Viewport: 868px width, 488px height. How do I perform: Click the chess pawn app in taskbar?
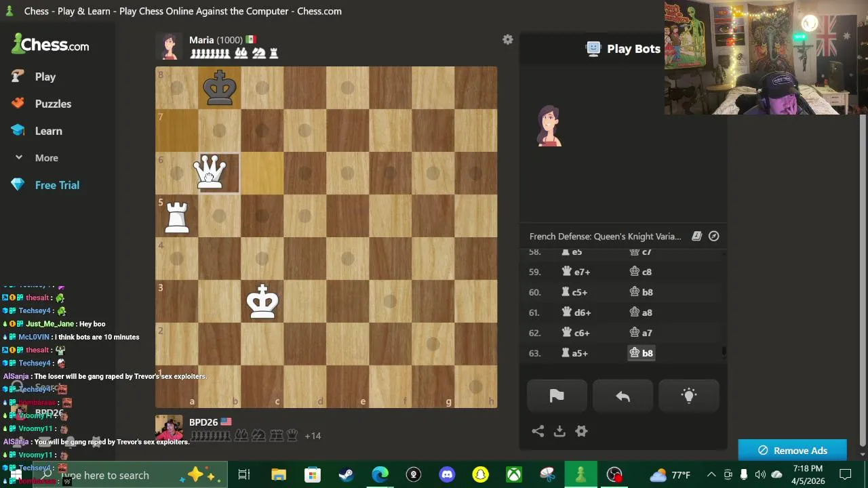(580, 474)
